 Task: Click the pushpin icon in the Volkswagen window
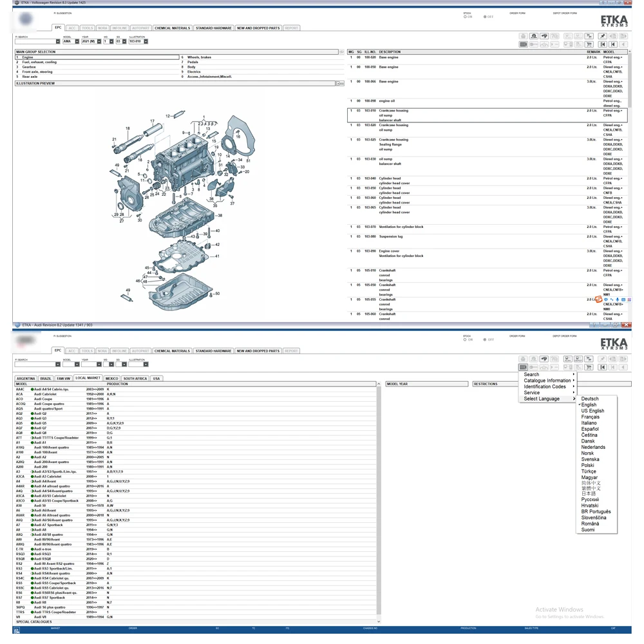click(x=603, y=36)
